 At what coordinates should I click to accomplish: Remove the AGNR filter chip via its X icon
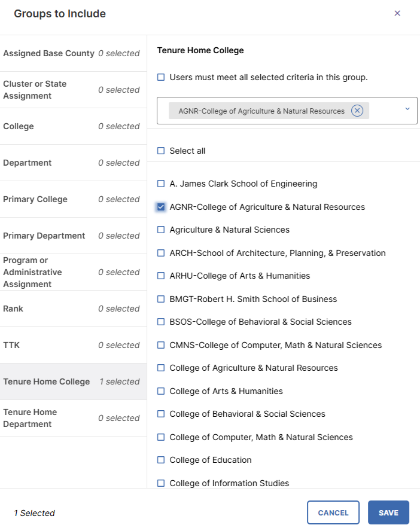(x=358, y=110)
